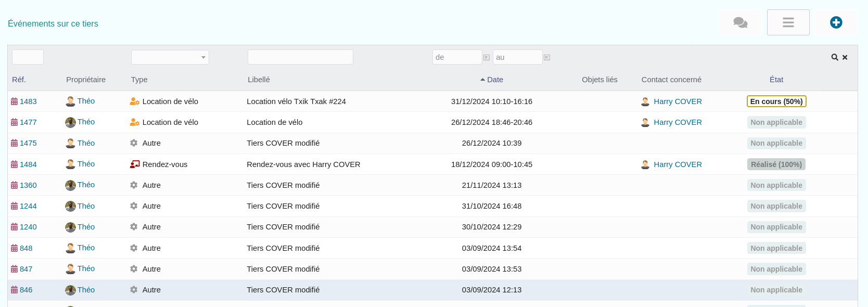The width and height of the screenshot is (868, 307).
Task: Click Rendez-vous type icon in row 1484
Action: tap(135, 164)
